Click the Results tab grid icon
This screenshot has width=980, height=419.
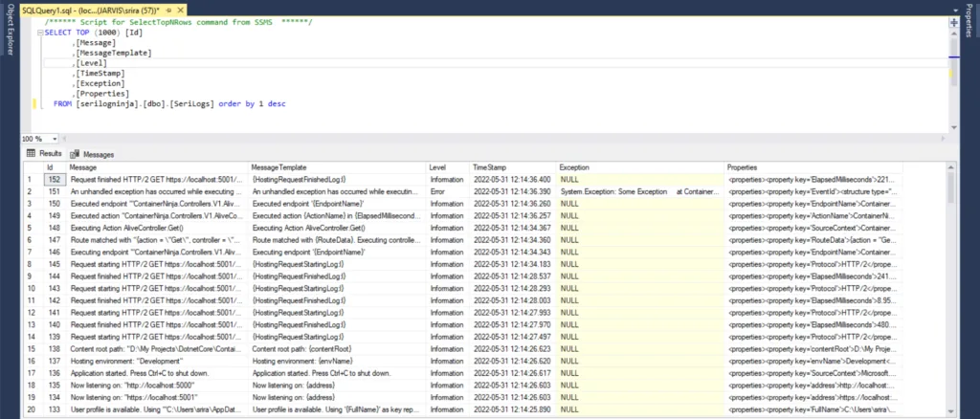(x=30, y=154)
